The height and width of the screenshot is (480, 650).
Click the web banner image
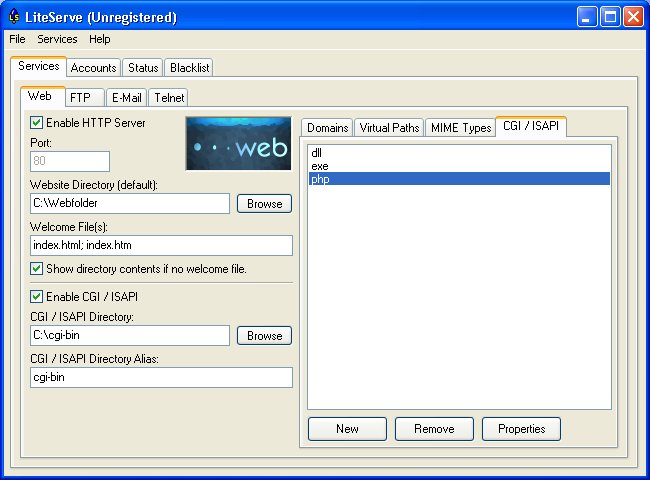[238, 143]
